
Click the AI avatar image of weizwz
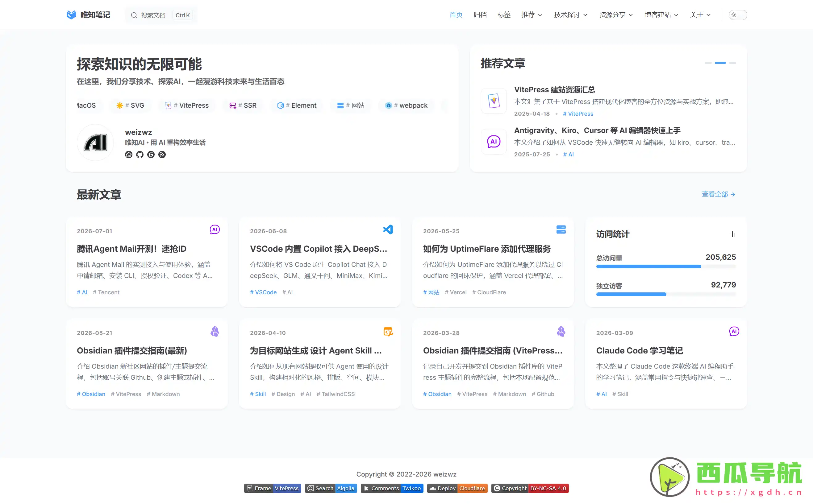[95, 143]
